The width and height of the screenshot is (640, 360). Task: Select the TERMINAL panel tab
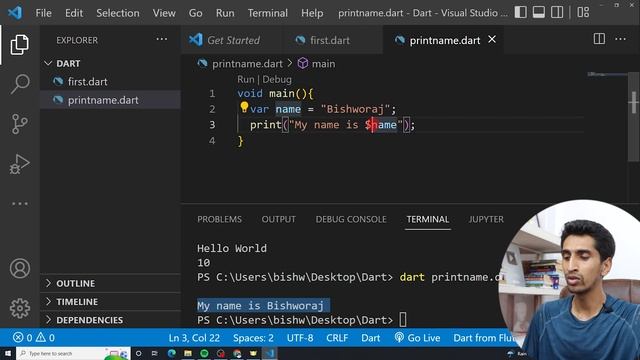(428, 219)
